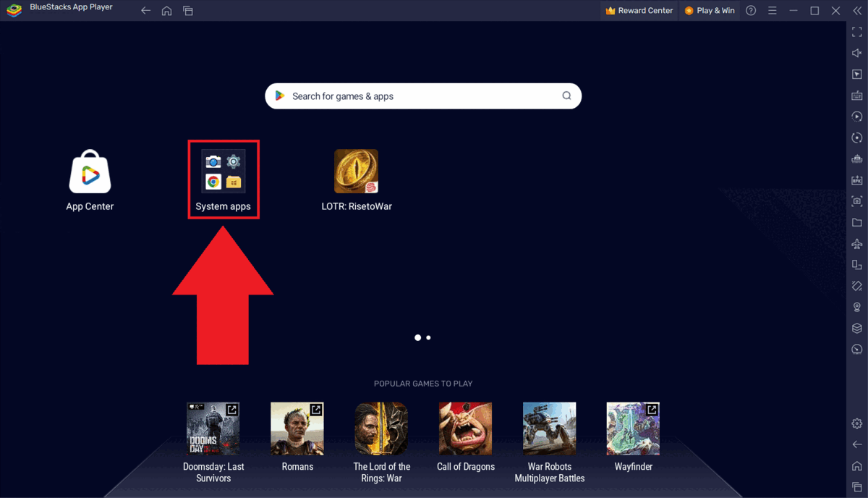Maximize the BlueStacks window
The image size is (868, 498).
pyautogui.click(x=814, y=11)
